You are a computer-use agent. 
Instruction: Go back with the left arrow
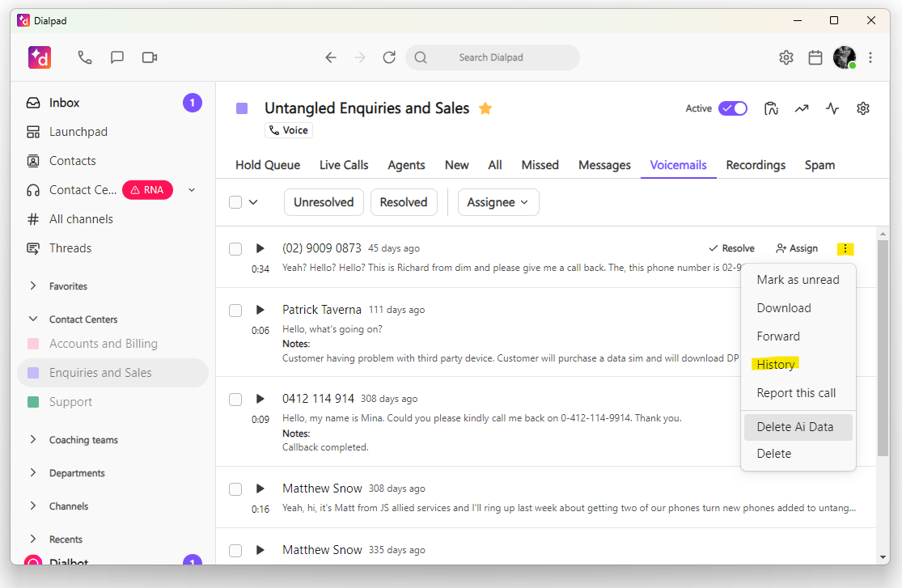click(x=331, y=57)
